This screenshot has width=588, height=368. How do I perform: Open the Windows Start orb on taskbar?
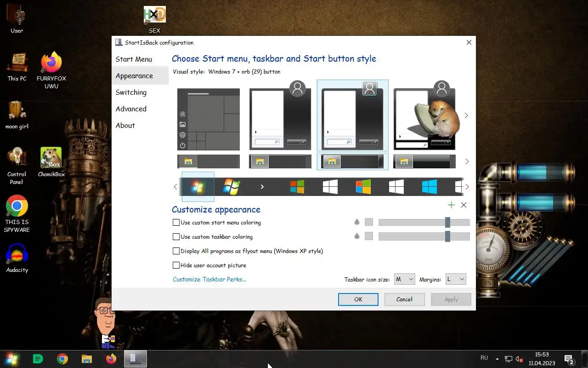pos(11,359)
